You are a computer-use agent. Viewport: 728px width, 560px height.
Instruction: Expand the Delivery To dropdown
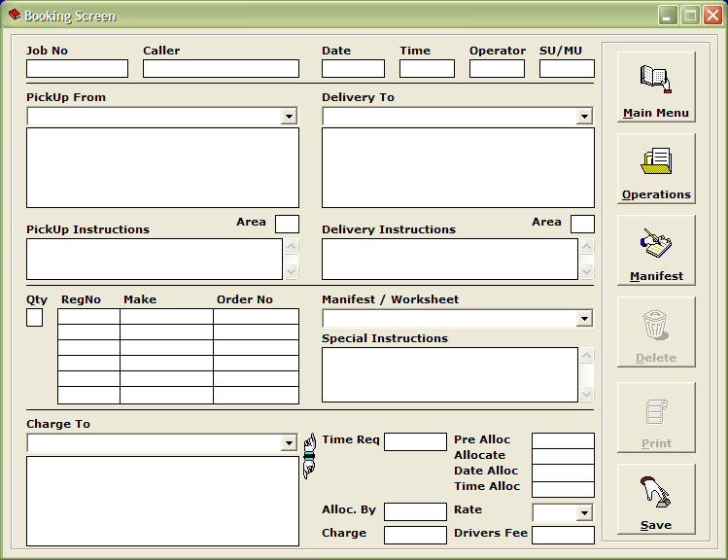tap(584, 116)
